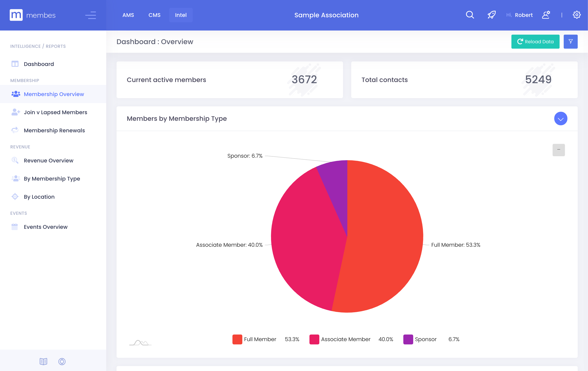Image resolution: width=588 pixels, height=371 pixels.
Task: Open Join v Lapsed Members report
Action: click(x=55, y=112)
